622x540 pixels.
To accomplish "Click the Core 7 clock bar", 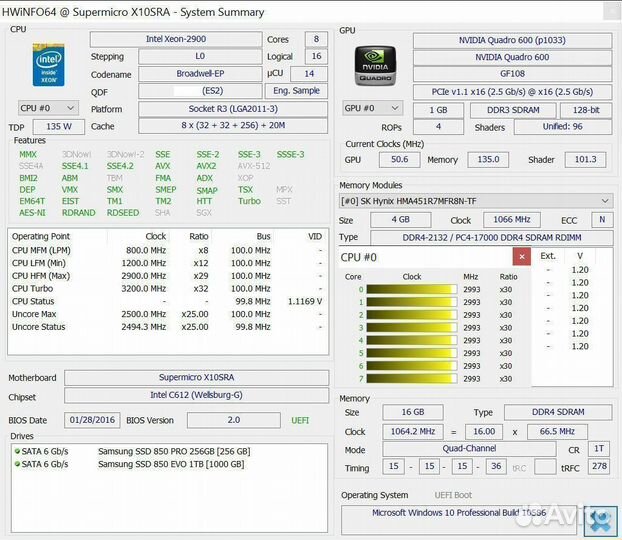I will [411, 379].
